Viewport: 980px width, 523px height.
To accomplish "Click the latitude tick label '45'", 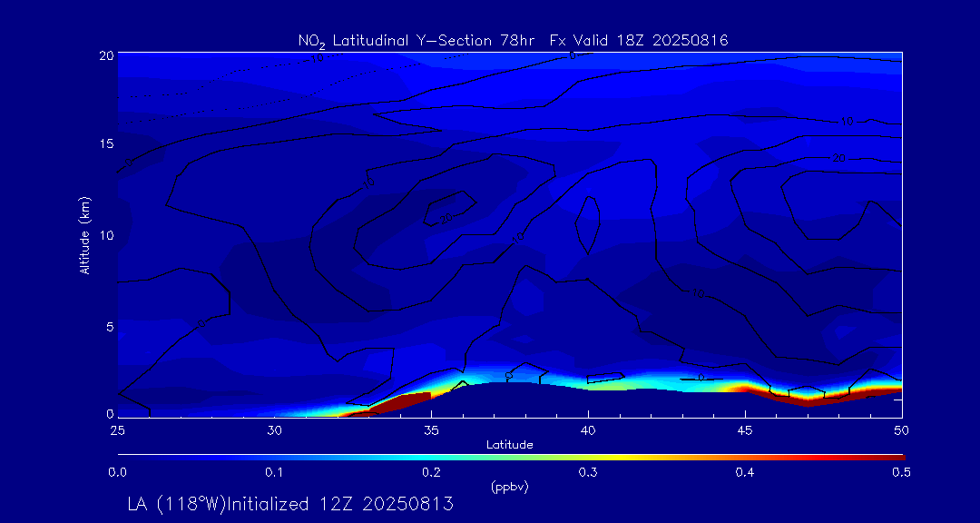I will point(745,429).
